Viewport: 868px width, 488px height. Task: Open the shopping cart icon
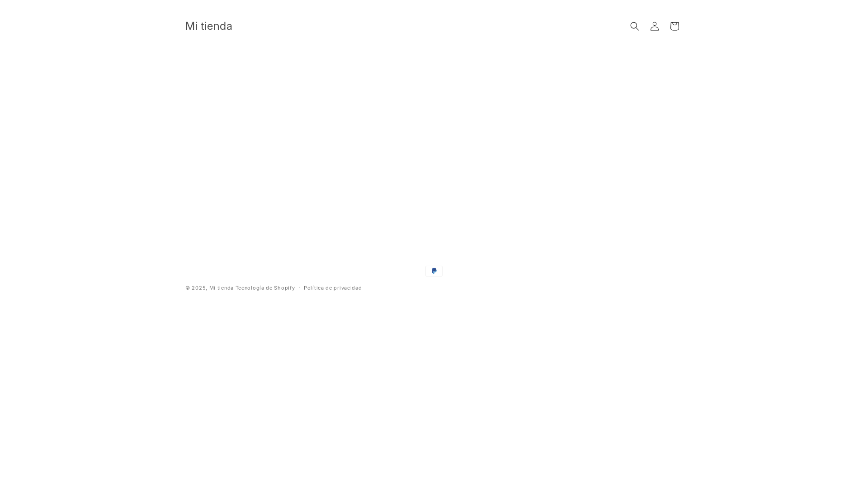pos(674,26)
